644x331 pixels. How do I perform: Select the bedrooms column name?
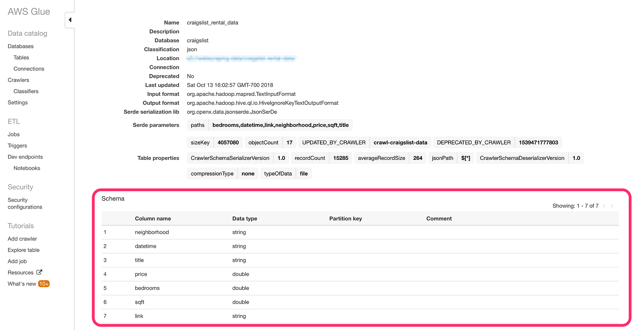[147, 288]
